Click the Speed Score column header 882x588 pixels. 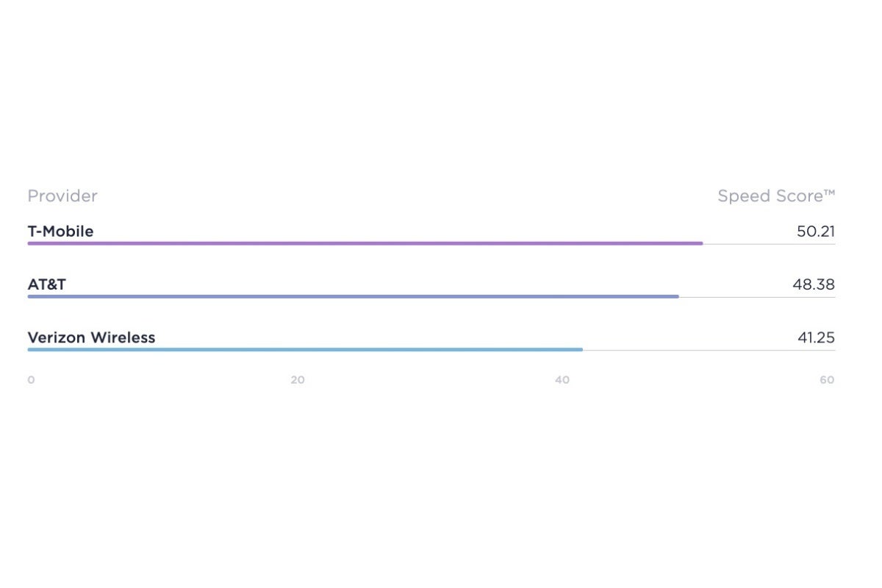pyautogui.click(x=776, y=196)
